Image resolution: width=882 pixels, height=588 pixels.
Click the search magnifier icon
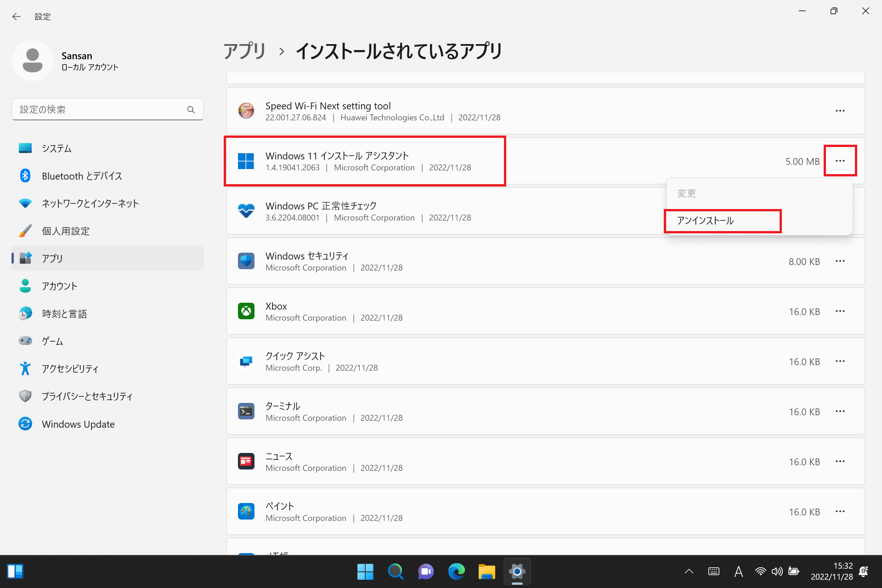[191, 110]
